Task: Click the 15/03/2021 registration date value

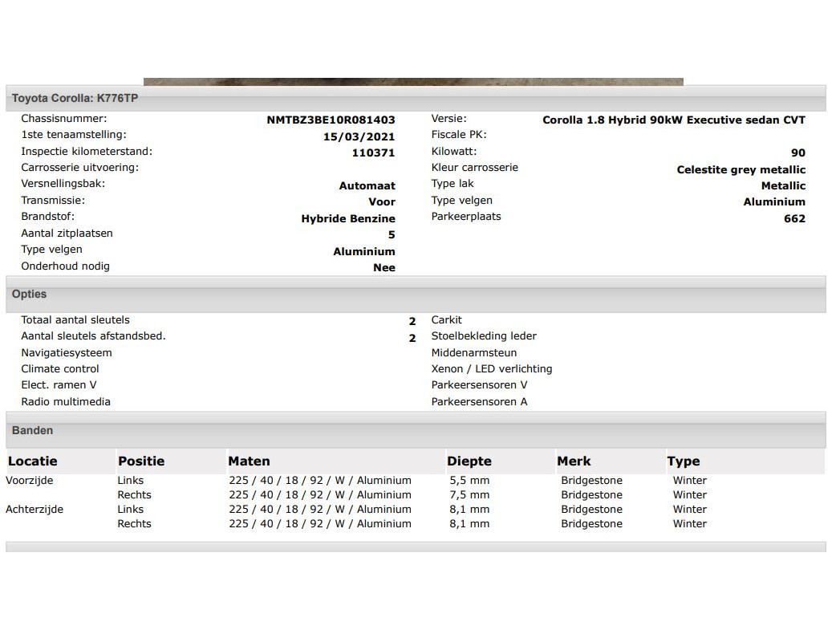Action: pos(359,137)
